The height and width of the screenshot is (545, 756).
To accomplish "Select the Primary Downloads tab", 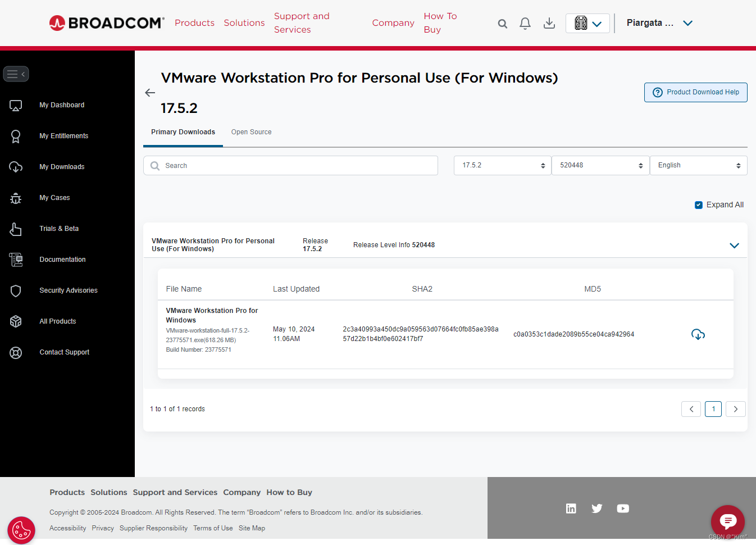I will pos(183,132).
